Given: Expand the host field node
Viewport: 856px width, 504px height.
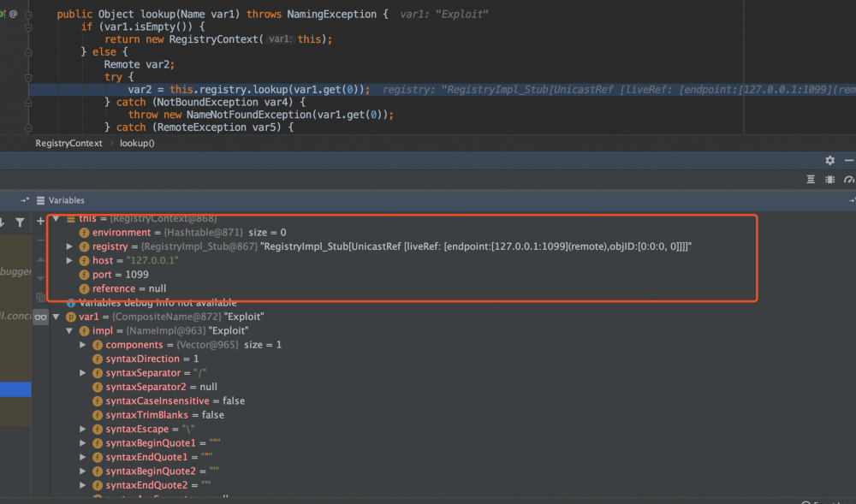Looking at the screenshot, I should pos(69,261).
